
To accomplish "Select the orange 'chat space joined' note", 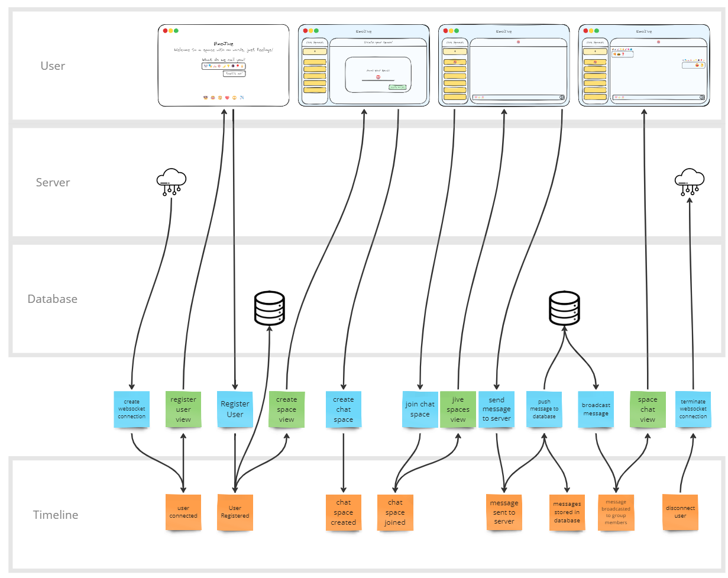I will 395,512.
